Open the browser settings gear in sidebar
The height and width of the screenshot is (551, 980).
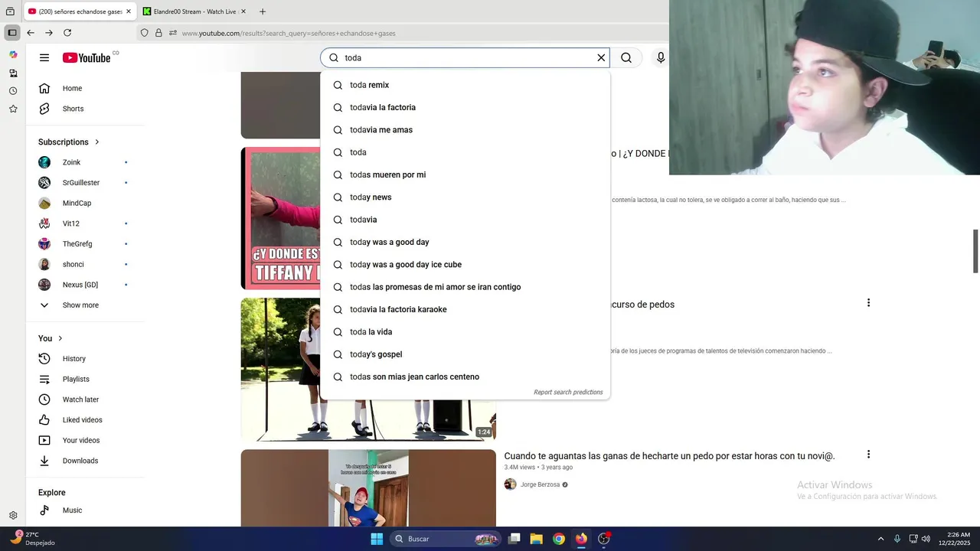[x=13, y=516]
